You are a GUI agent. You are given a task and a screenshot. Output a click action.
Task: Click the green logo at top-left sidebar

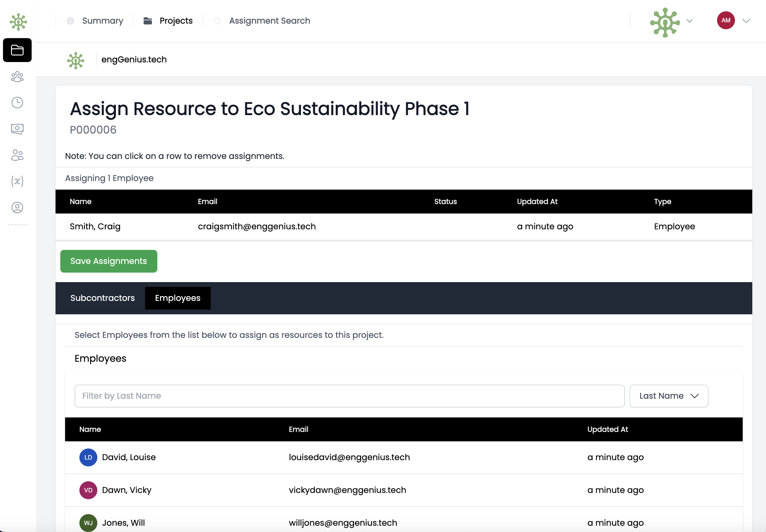(18, 22)
